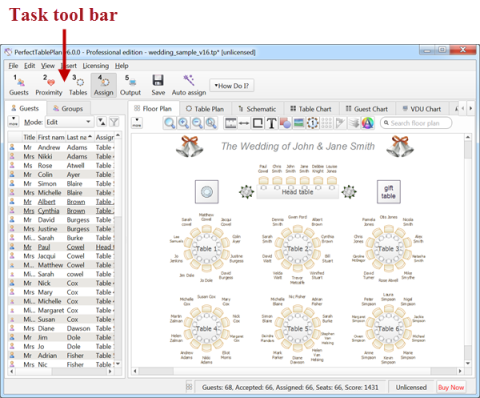Click the zoom to selection magnifier icon
Viewport: 480px width, 398px height.
(211, 123)
